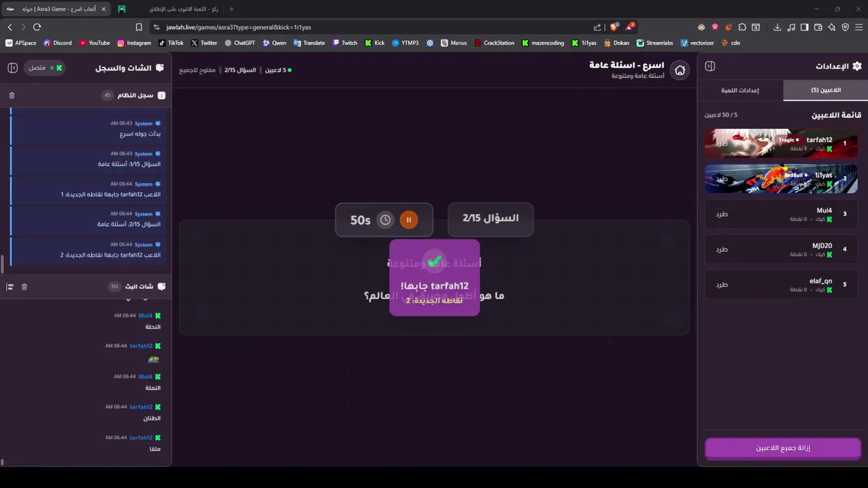Switch to the players (5) tab
The height and width of the screenshot is (488, 868).
(x=825, y=90)
